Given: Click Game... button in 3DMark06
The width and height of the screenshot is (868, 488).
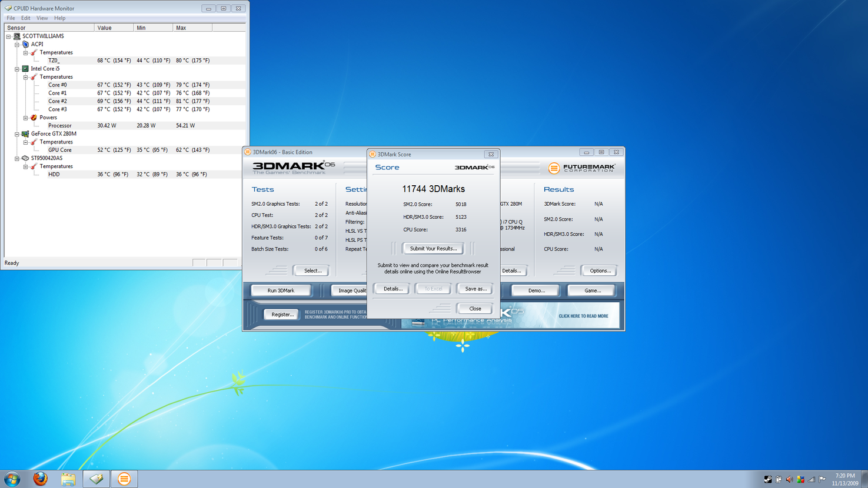Looking at the screenshot, I should pos(592,290).
